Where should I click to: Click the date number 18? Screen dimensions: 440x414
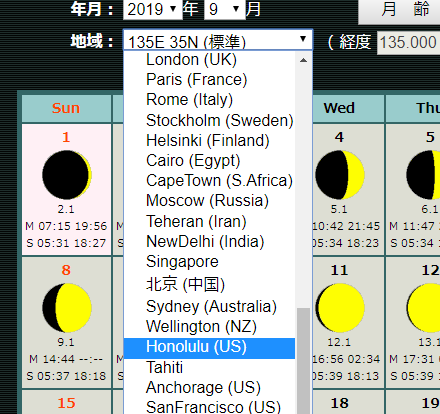(339, 403)
